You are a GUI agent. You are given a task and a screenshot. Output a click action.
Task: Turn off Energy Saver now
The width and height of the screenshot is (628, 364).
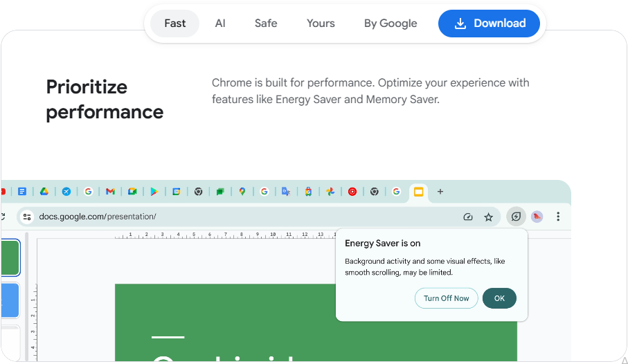pyautogui.click(x=446, y=298)
